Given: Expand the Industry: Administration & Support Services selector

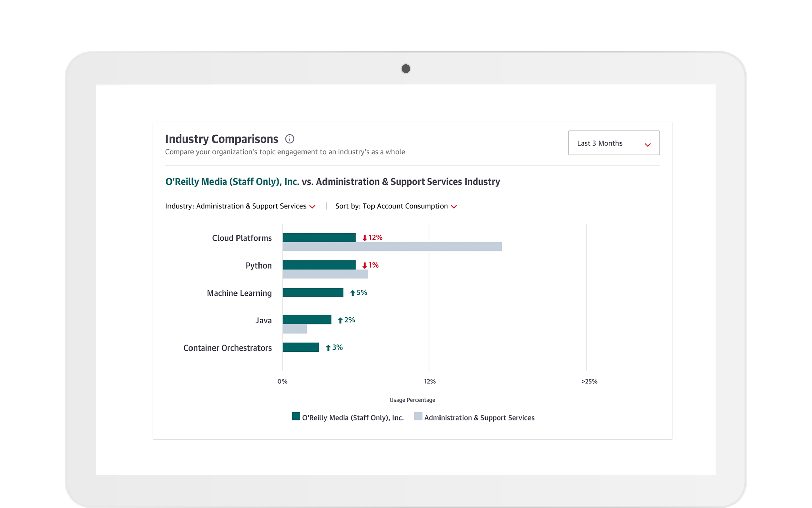Looking at the screenshot, I should pyautogui.click(x=240, y=206).
